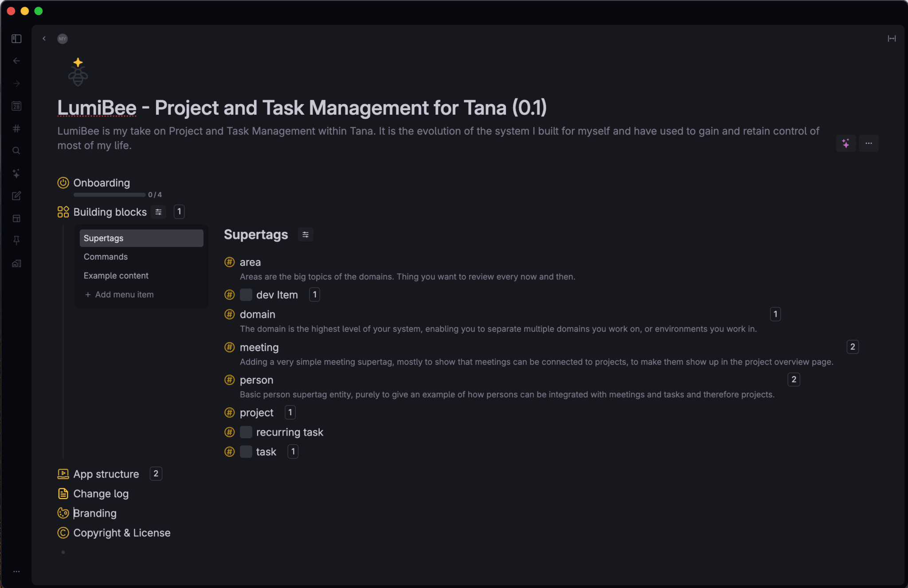Click the Onboarding progress bar
This screenshot has height=588, width=908.
click(109, 195)
